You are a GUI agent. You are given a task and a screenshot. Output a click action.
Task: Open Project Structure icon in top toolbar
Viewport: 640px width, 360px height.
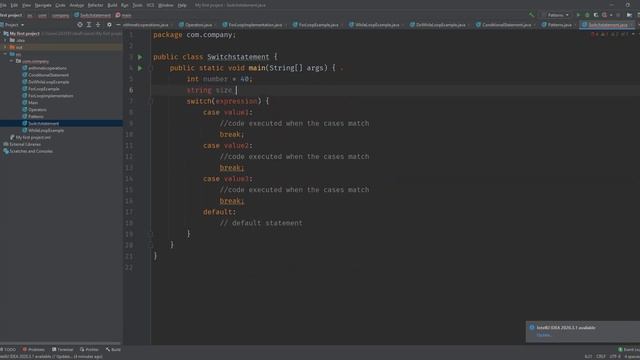point(629,15)
